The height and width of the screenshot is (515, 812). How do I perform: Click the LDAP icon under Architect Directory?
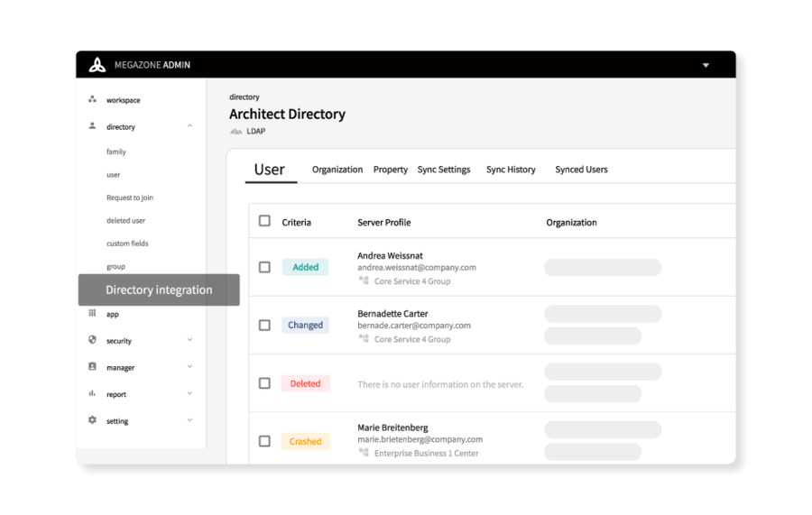(236, 131)
